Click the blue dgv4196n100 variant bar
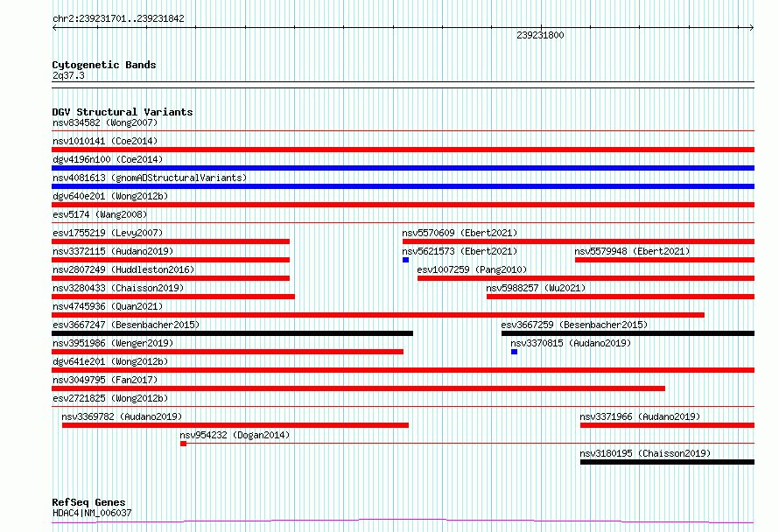Viewport: 779px width, 532px height. point(403,168)
